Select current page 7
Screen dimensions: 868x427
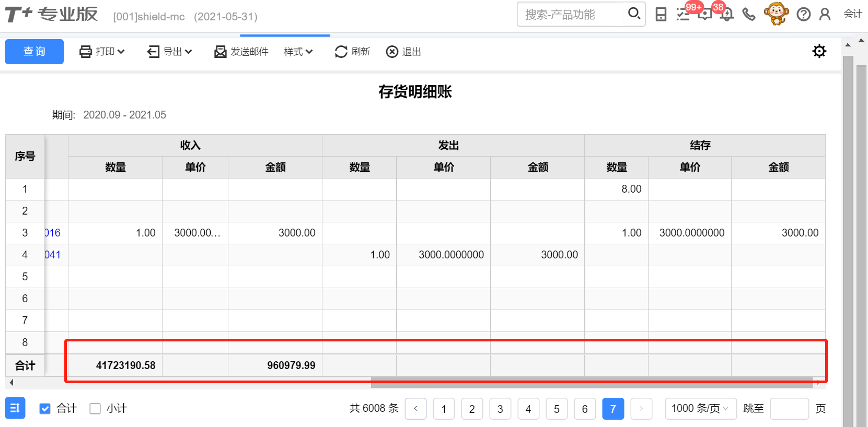(x=613, y=409)
